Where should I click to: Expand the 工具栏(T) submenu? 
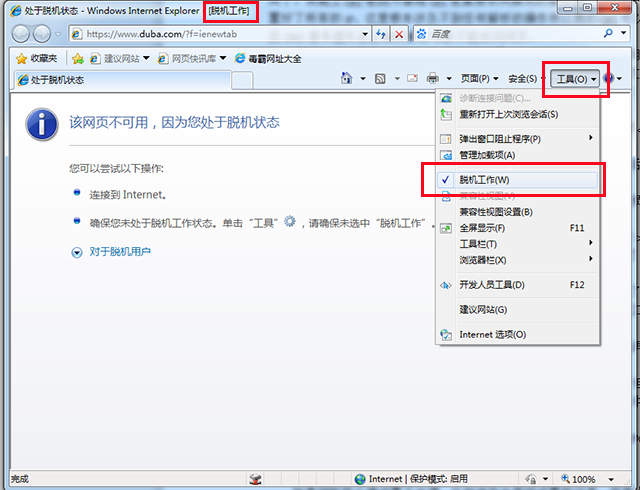(x=478, y=244)
